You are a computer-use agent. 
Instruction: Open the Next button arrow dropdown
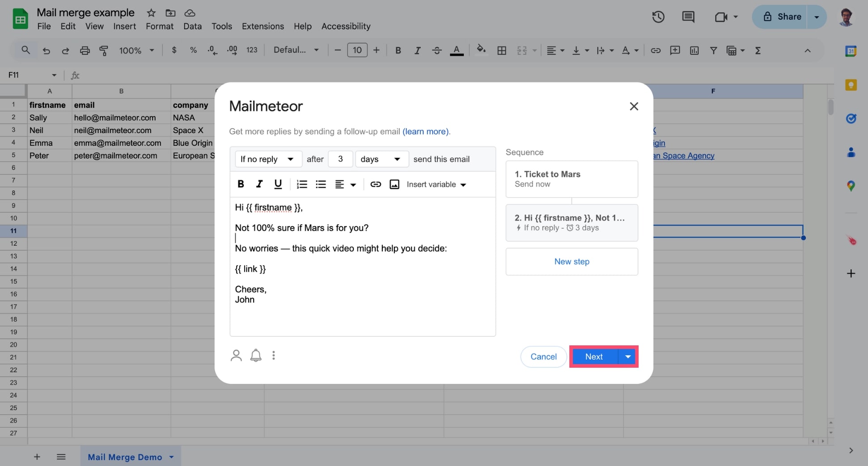click(628, 357)
